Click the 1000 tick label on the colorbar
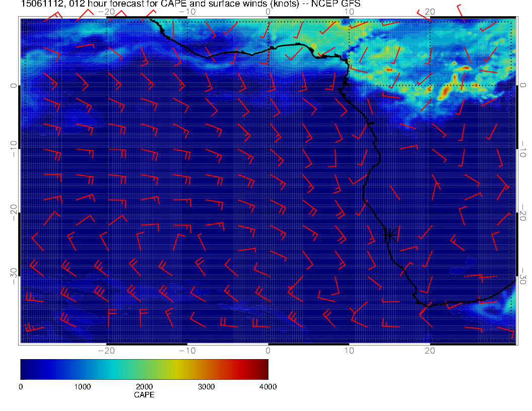The image size is (532, 411). 82,387
